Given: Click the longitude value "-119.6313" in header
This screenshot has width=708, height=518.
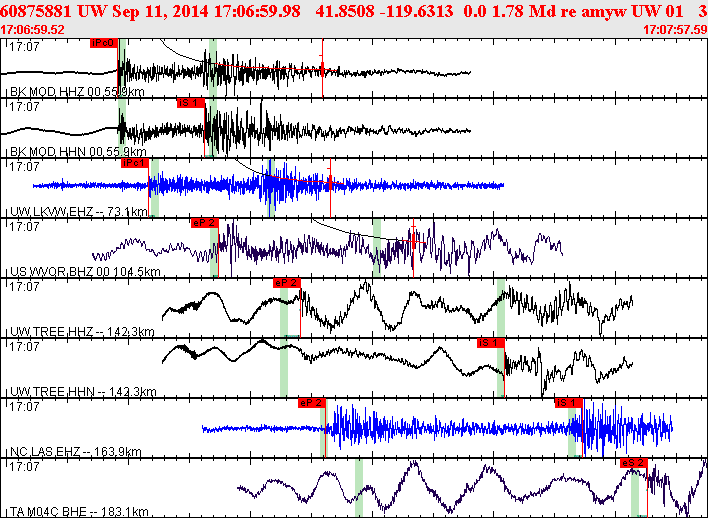Looking at the screenshot, I should tap(416, 11).
